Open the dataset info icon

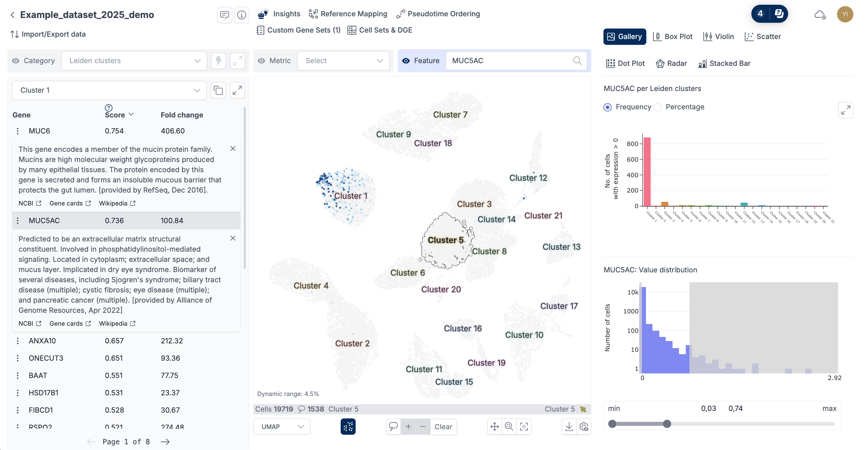(241, 15)
